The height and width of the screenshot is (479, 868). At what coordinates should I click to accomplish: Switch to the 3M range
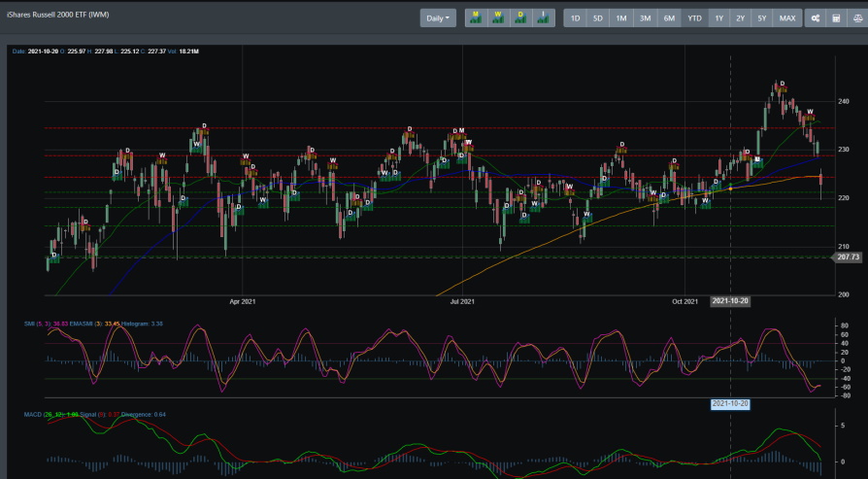[645, 17]
